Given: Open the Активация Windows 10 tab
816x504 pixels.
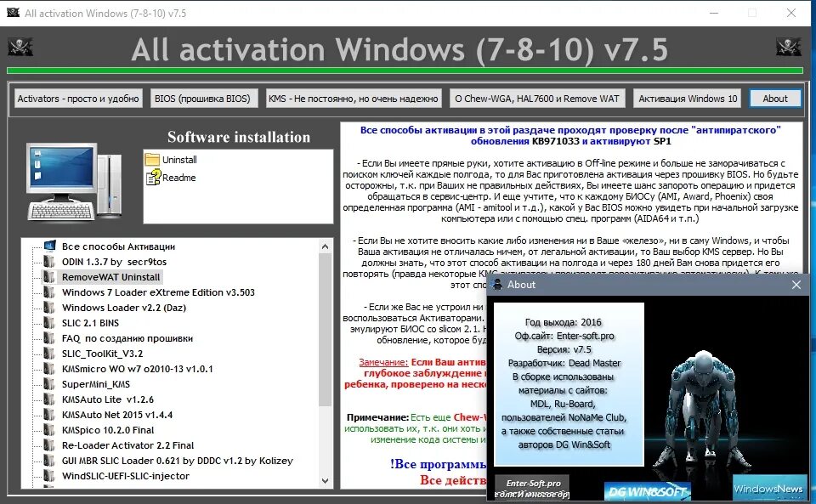Looking at the screenshot, I should point(688,99).
